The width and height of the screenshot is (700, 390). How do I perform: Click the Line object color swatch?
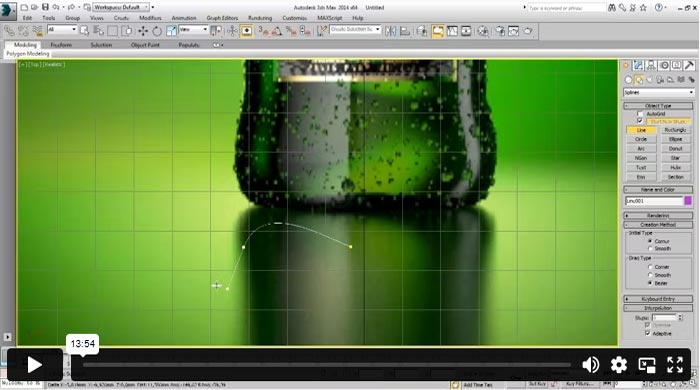coord(688,201)
